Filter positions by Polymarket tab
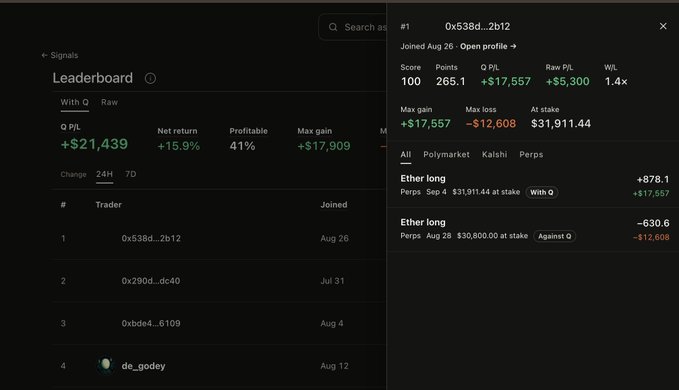The width and height of the screenshot is (679, 390). [446, 155]
